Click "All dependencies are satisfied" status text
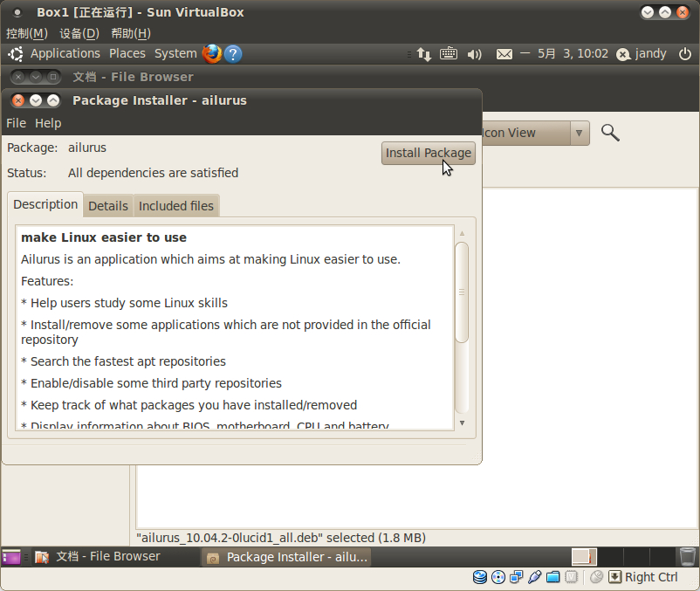 pos(153,173)
